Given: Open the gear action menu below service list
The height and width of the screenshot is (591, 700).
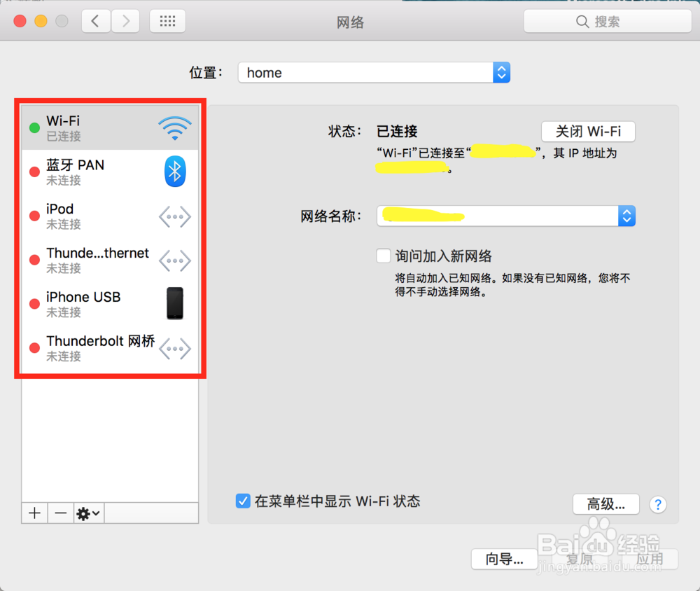Looking at the screenshot, I should point(88,513).
